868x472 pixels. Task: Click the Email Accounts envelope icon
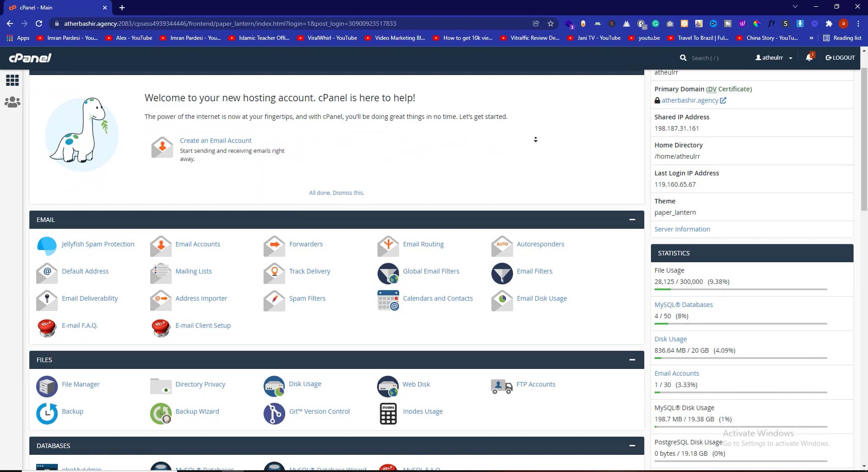pos(161,246)
